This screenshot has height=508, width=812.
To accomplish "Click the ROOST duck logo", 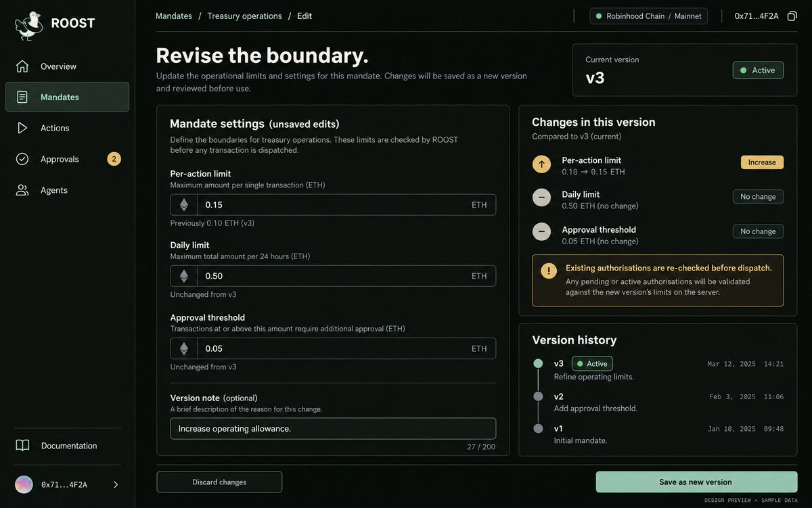I will point(29,25).
